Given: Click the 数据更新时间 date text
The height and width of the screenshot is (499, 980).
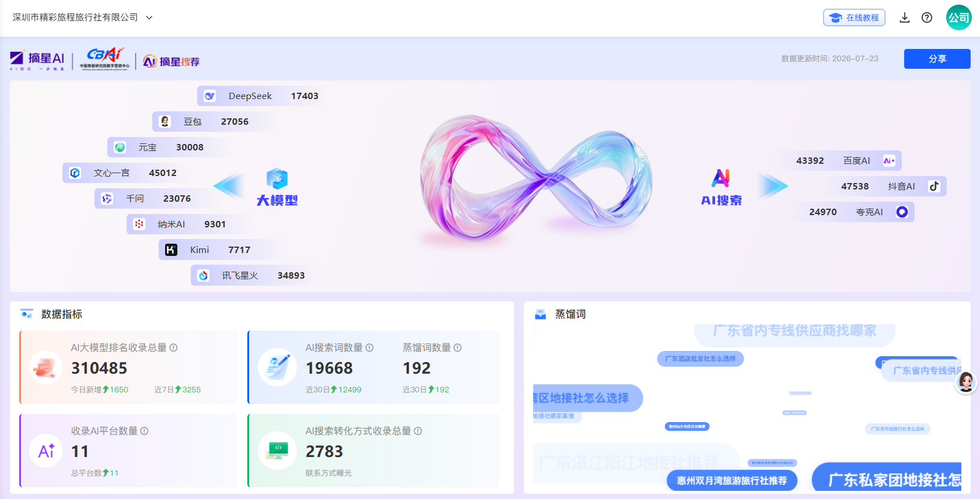Looking at the screenshot, I should pyautogui.click(x=829, y=59).
